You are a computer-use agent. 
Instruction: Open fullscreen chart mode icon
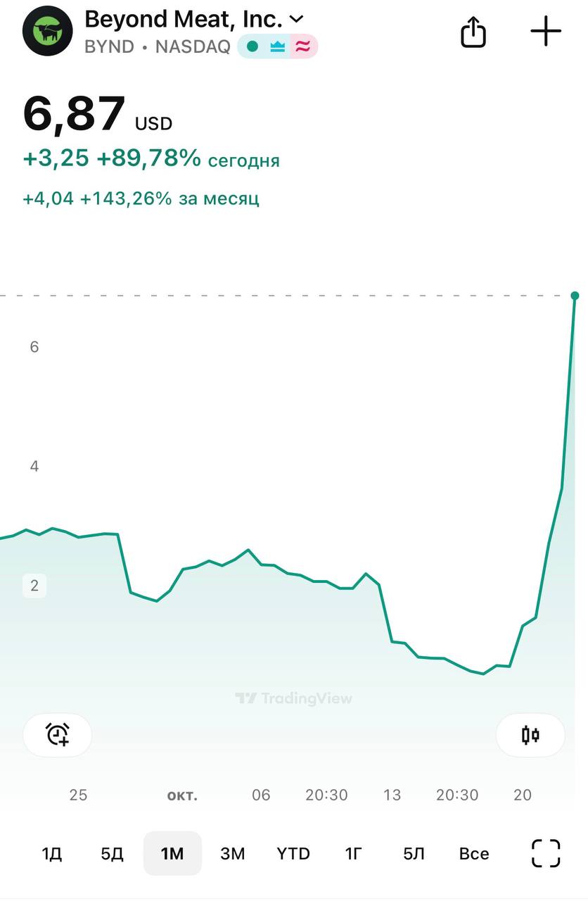(546, 854)
